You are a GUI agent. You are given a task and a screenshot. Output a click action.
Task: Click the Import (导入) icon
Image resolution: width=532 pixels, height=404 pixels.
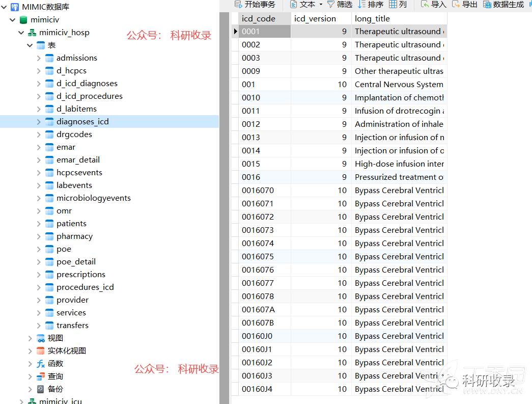[x=425, y=5]
